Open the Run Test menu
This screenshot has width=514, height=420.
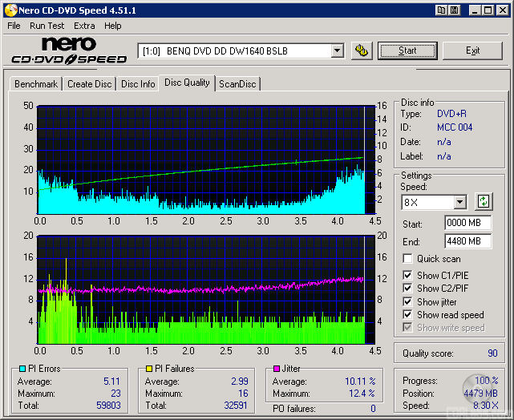(47, 26)
